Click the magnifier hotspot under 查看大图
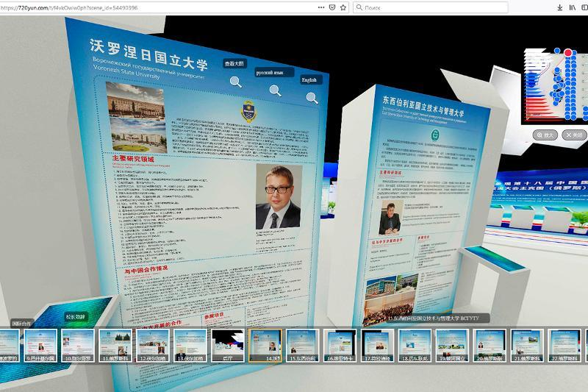Image resolution: width=588 pixels, height=392 pixels. click(236, 82)
